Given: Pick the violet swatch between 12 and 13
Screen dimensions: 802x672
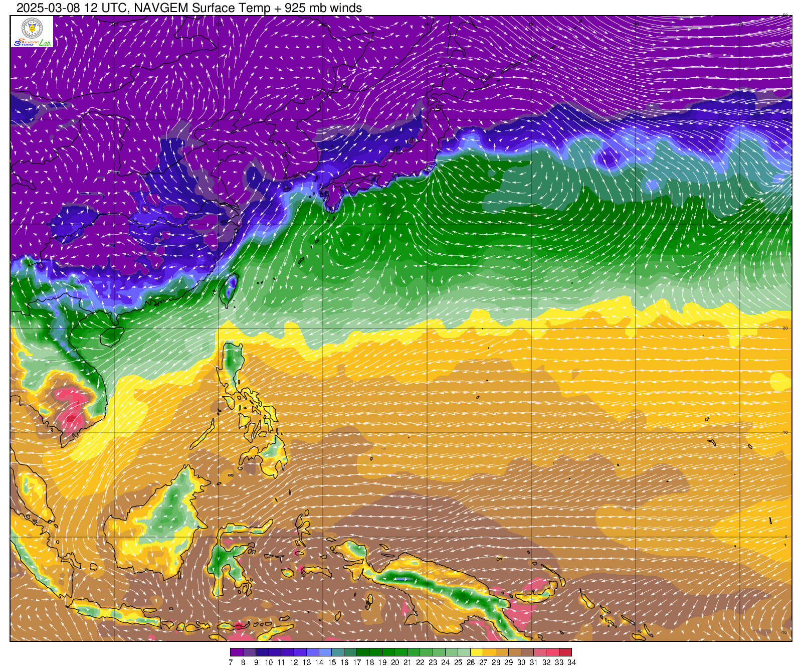Looking at the screenshot, I should (x=300, y=652).
